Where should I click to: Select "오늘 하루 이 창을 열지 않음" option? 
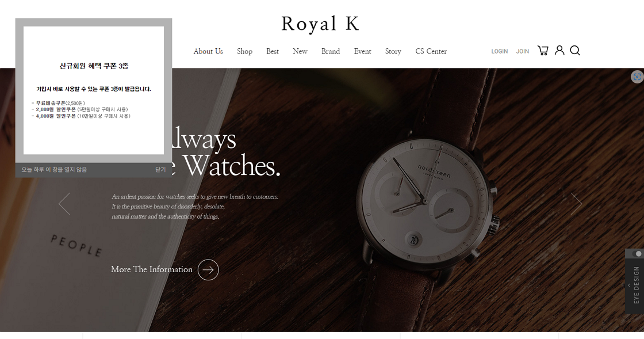point(54,170)
